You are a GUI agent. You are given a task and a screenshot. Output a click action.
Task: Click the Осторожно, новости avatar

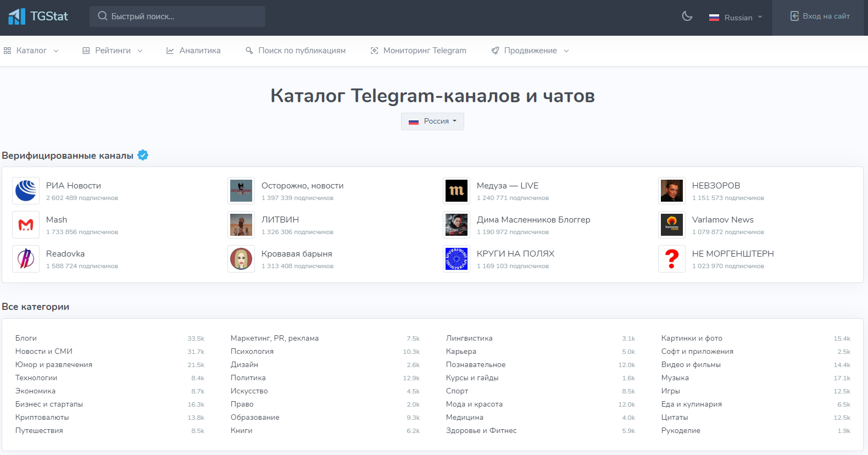[241, 191]
